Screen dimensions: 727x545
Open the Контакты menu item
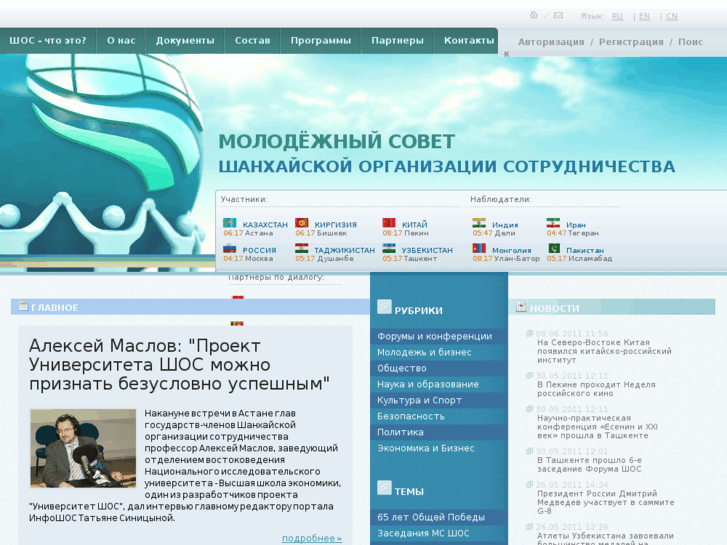468,40
